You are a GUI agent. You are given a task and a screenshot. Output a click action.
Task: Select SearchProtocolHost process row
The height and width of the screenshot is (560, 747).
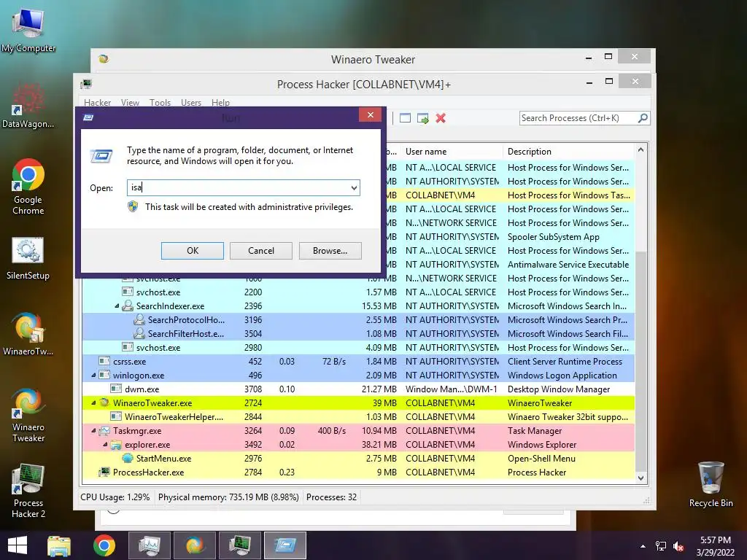click(x=358, y=320)
